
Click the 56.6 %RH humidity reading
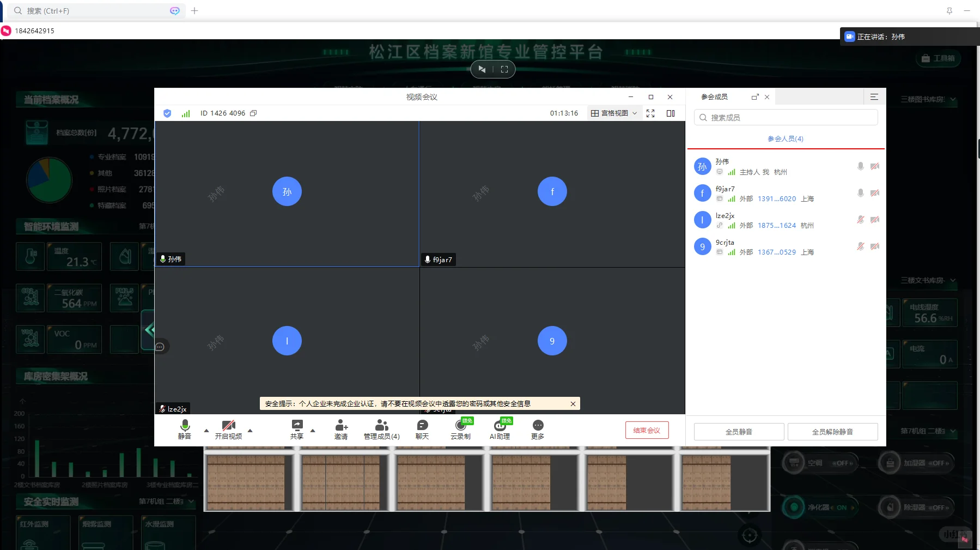click(933, 318)
